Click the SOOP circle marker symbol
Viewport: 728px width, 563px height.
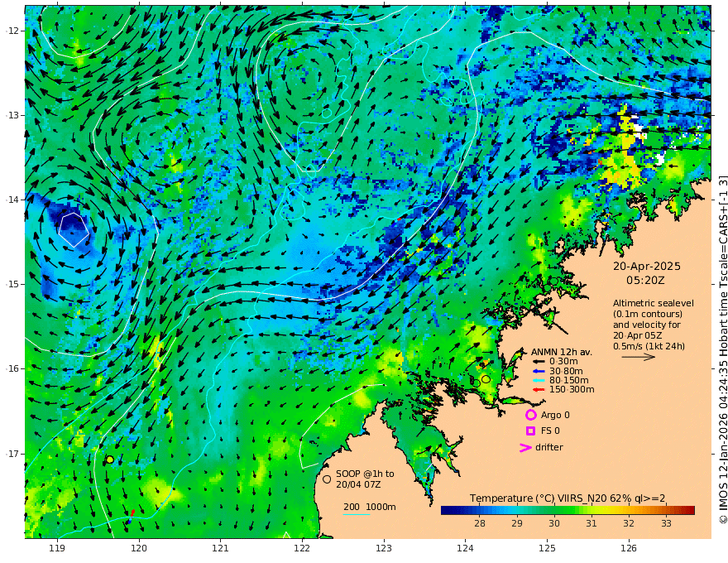click(x=327, y=479)
